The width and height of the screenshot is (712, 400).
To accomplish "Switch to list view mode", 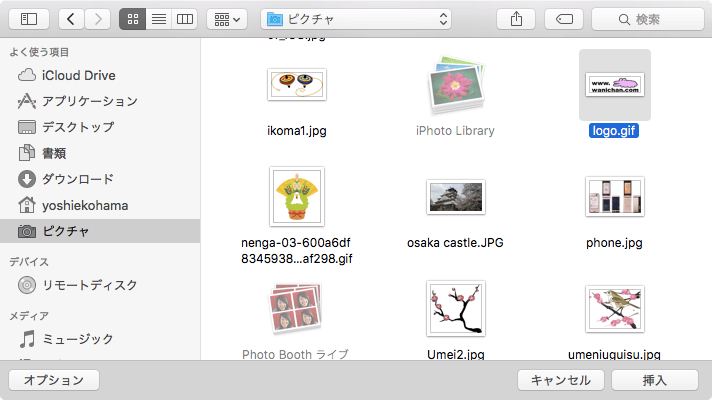I will click(158, 18).
